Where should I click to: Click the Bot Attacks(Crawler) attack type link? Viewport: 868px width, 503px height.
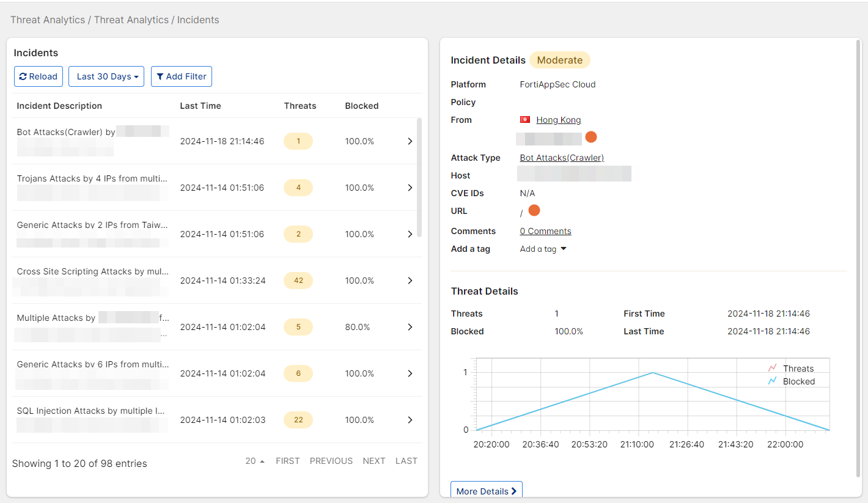(x=561, y=158)
